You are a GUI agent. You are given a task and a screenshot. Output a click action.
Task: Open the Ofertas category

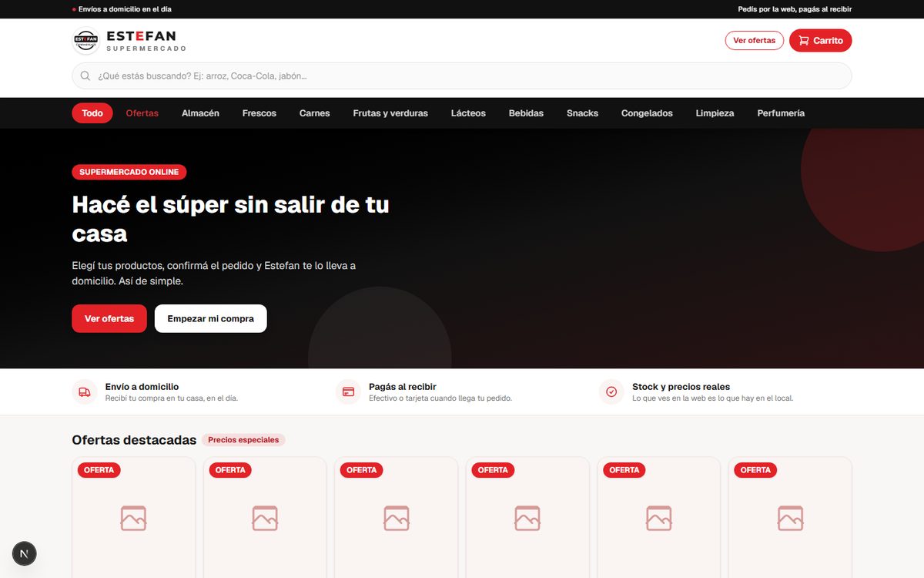pos(142,113)
